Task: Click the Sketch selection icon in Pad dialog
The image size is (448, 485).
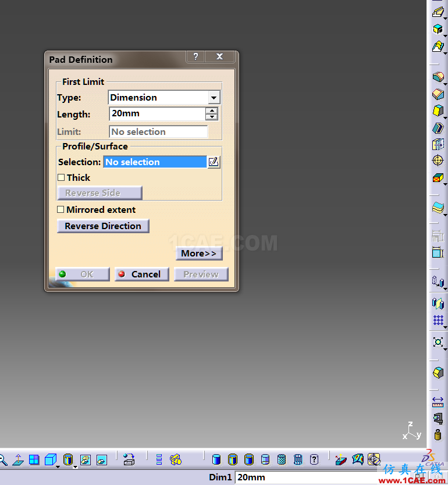Action: coord(214,162)
